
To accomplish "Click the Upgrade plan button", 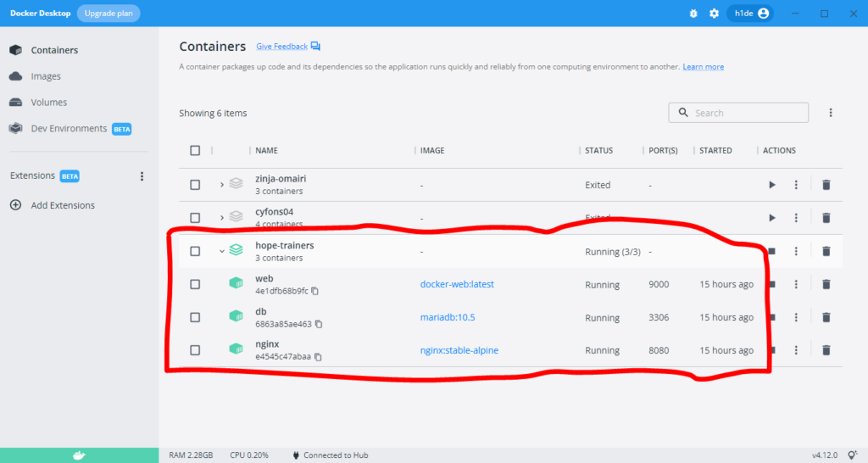I will (108, 14).
